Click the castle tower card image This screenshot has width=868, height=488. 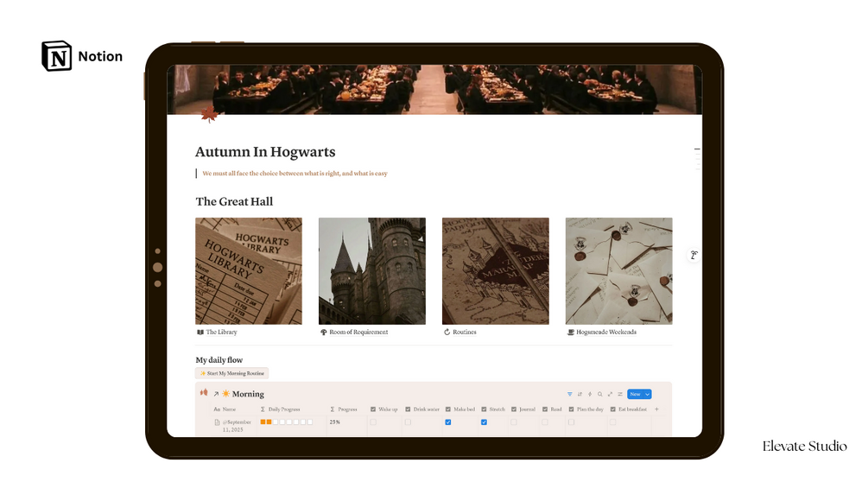tap(372, 270)
